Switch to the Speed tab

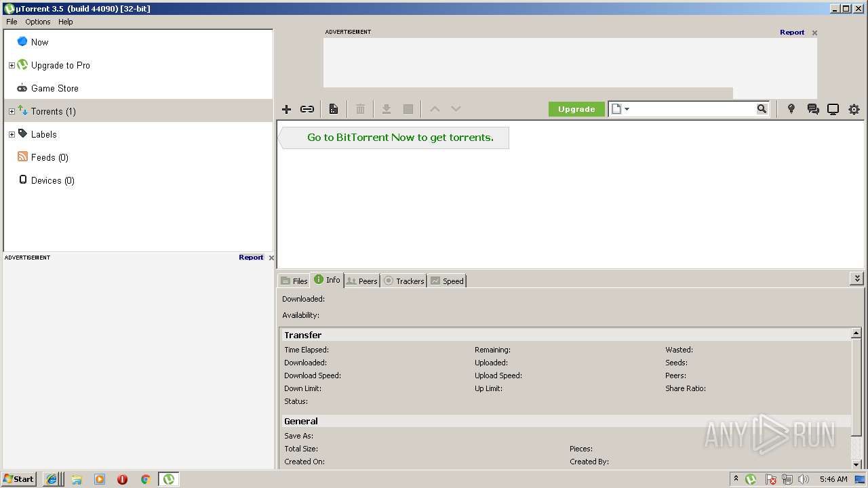point(447,281)
